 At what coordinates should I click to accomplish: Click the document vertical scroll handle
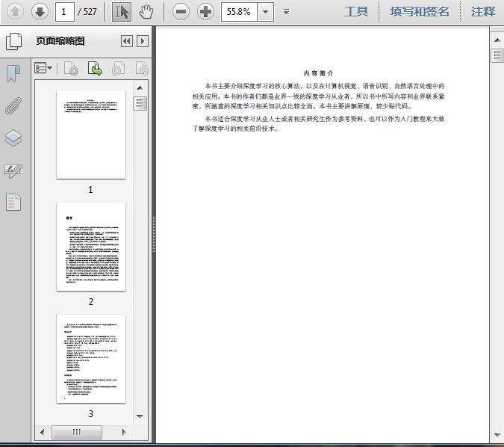click(x=497, y=55)
